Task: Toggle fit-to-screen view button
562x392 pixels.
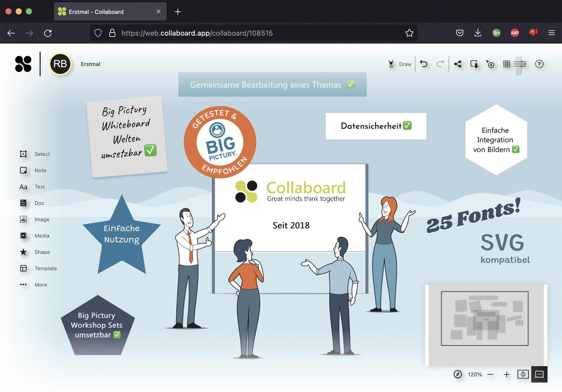Action: click(523, 374)
